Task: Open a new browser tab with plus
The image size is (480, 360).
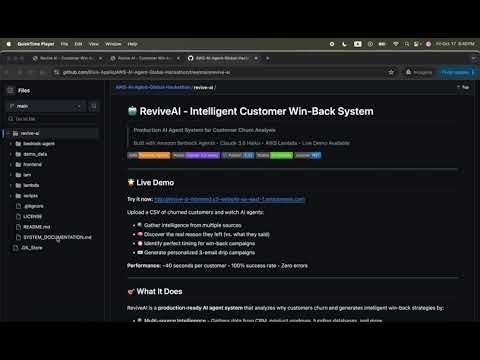Action: (267, 58)
